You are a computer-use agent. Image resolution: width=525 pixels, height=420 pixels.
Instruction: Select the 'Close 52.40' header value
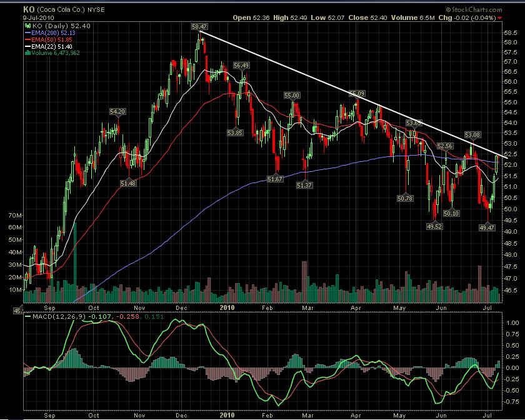(x=367, y=17)
